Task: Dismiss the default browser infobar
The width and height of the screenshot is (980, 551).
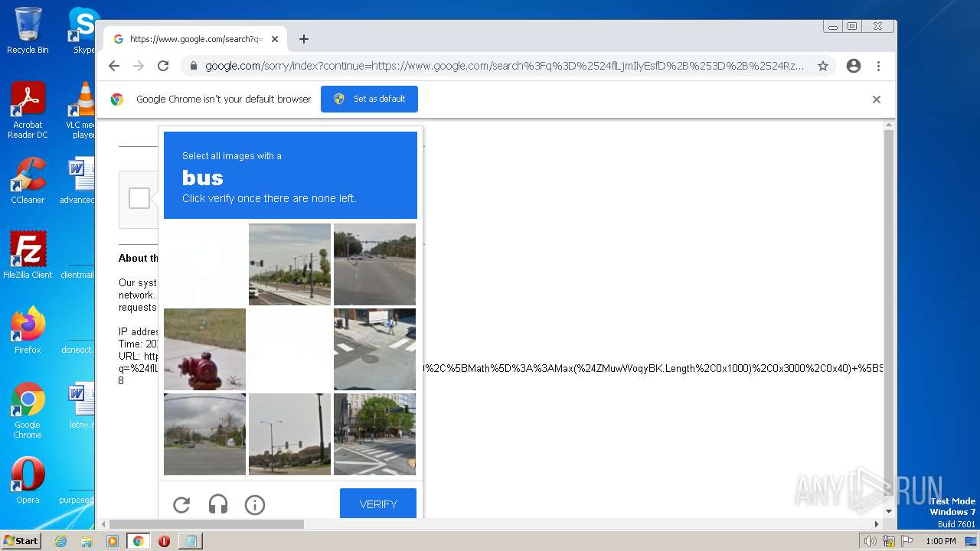Action: (x=877, y=99)
